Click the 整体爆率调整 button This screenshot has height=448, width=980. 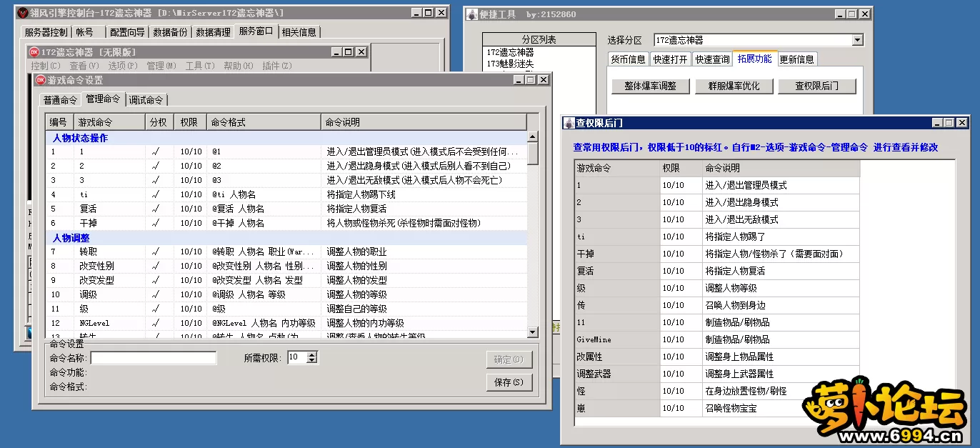(650, 86)
